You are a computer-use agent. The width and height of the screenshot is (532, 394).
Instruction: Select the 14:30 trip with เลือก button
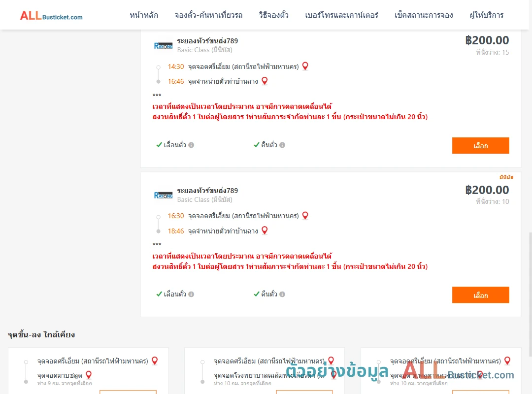(x=480, y=146)
